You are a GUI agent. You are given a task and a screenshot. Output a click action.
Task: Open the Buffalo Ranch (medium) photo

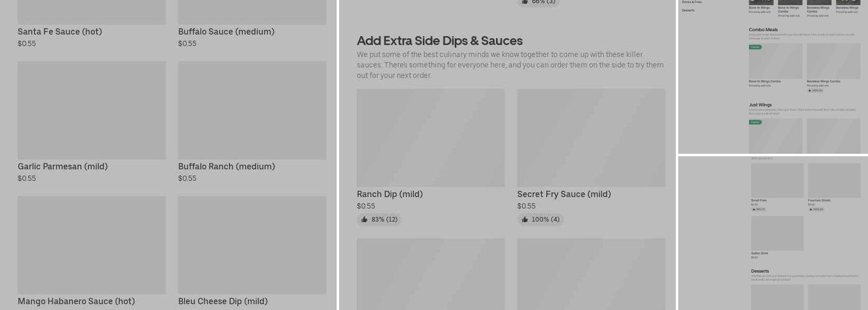pos(252,110)
